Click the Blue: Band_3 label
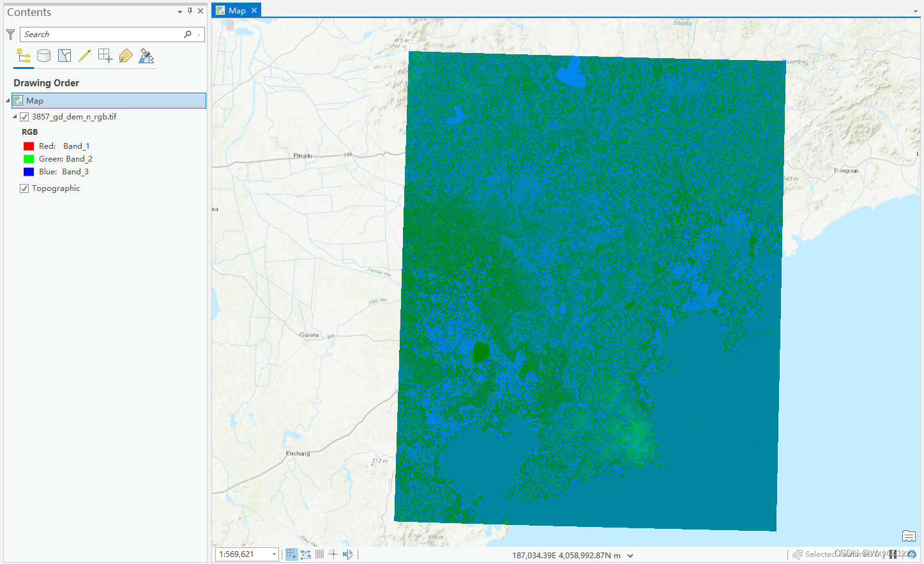Screen dimensions: 924x564 pyautogui.click(x=63, y=172)
